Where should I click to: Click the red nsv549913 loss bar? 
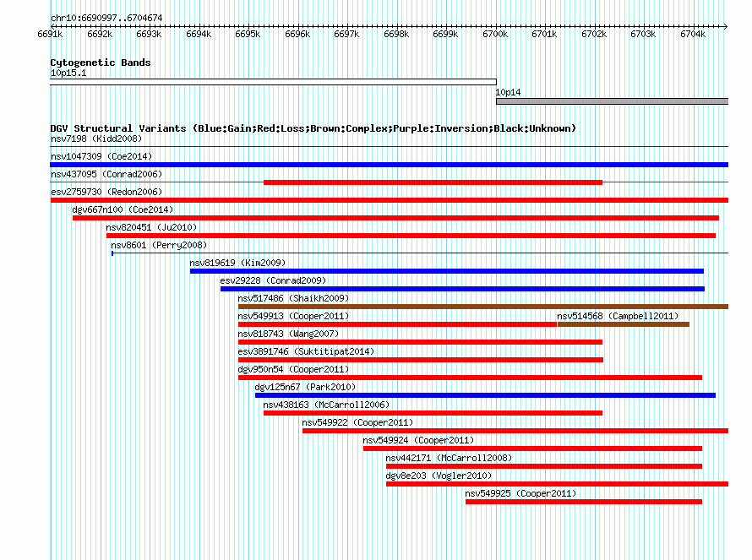pos(398,324)
